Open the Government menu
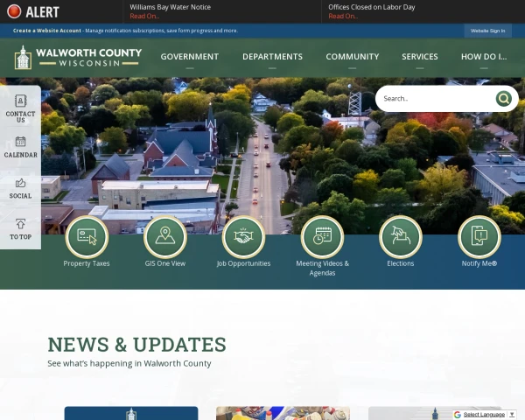Viewport: 525px width, 420px height. point(190,57)
